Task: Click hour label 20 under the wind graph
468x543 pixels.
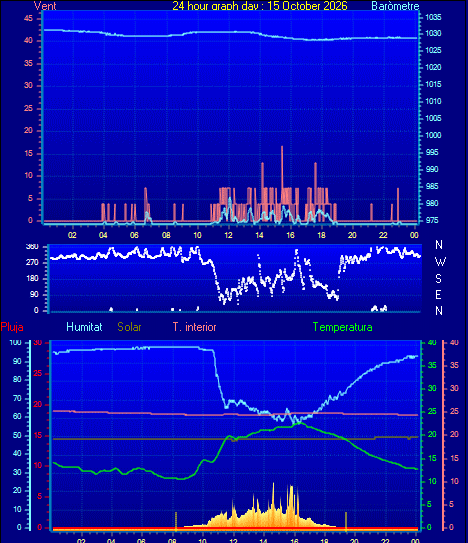Action: (352, 235)
